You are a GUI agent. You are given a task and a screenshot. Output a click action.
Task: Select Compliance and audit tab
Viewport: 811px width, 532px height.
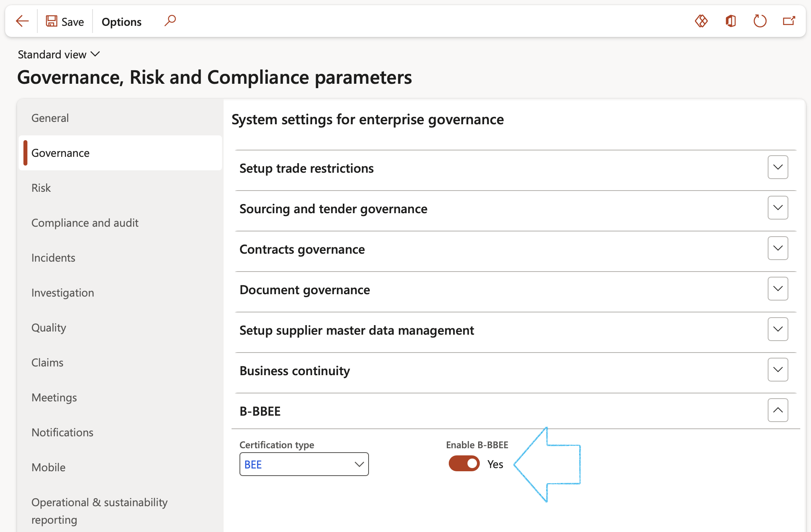pos(85,223)
